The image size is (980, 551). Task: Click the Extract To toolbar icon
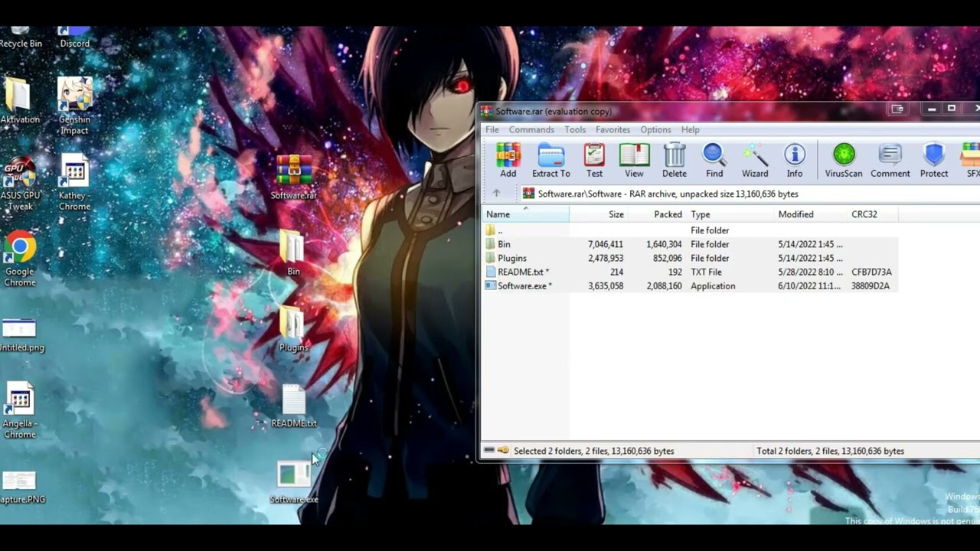551,161
